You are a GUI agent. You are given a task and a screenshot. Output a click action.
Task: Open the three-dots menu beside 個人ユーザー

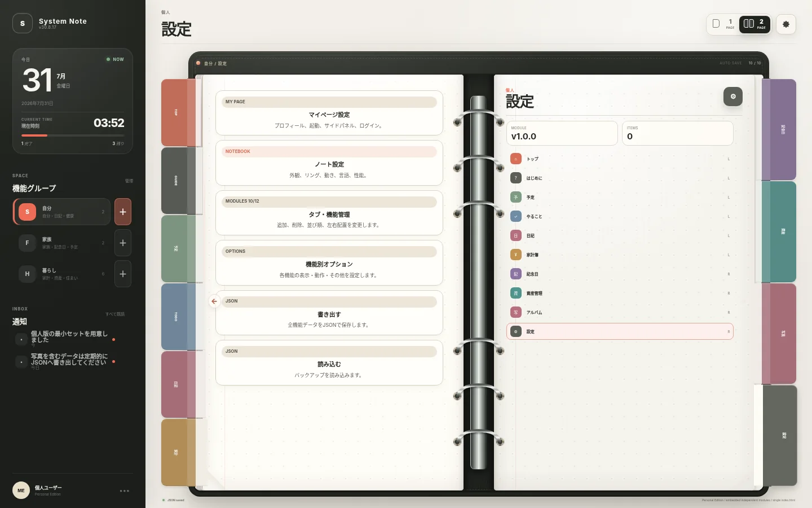(125, 491)
